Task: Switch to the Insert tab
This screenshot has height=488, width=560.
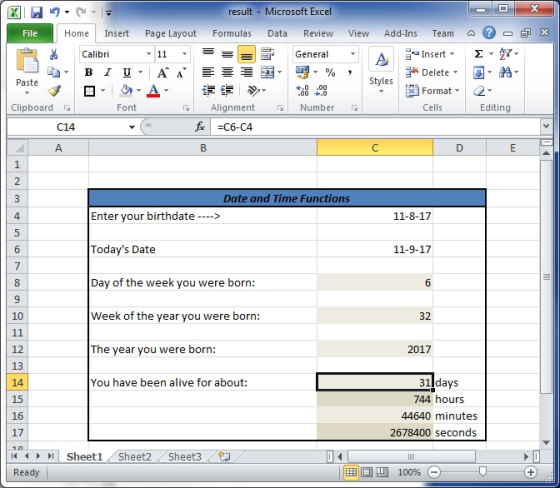Action: coord(116,34)
